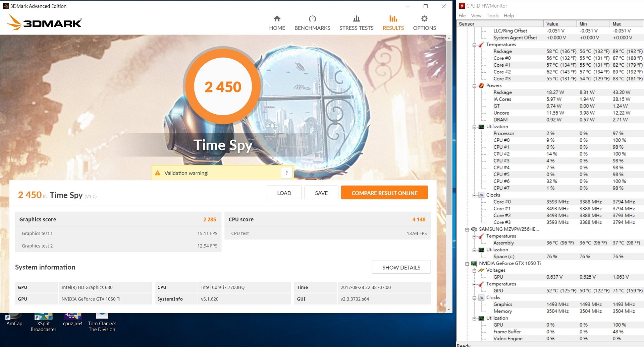Collapse the CPU Utilization tree node
The width and height of the screenshot is (644, 347).
pyautogui.click(x=474, y=127)
